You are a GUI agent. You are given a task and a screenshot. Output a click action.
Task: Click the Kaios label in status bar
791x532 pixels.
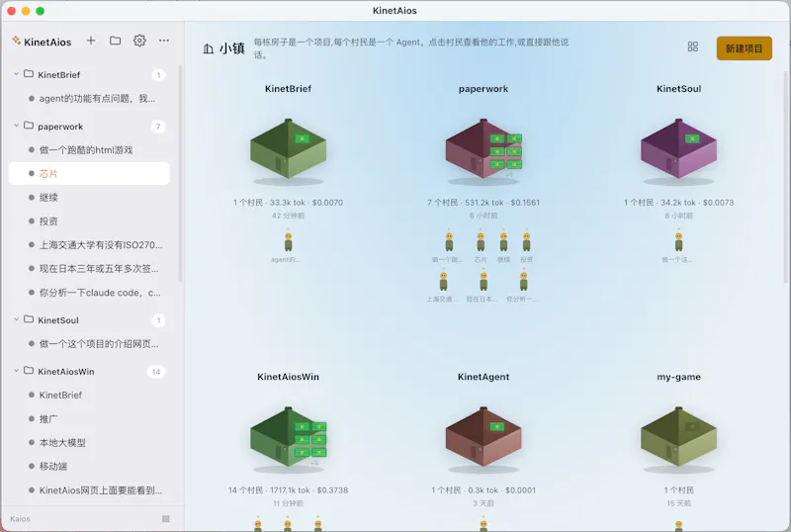[20, 519]
